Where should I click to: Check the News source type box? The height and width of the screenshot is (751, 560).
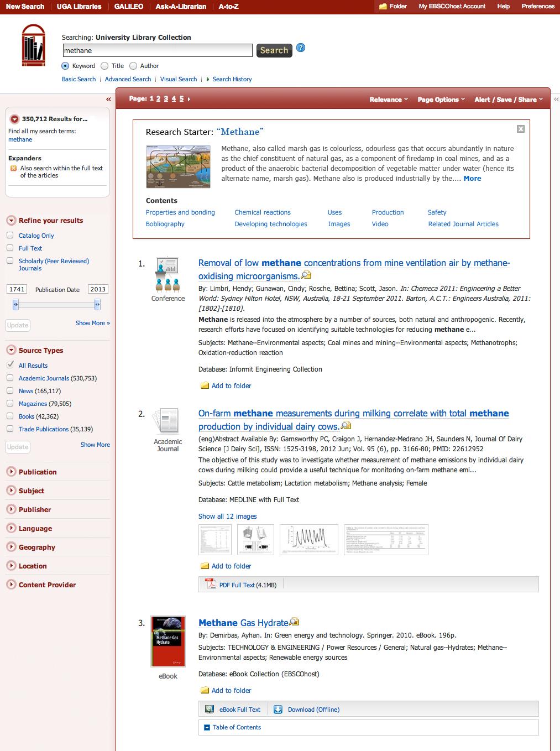(10, 391)
